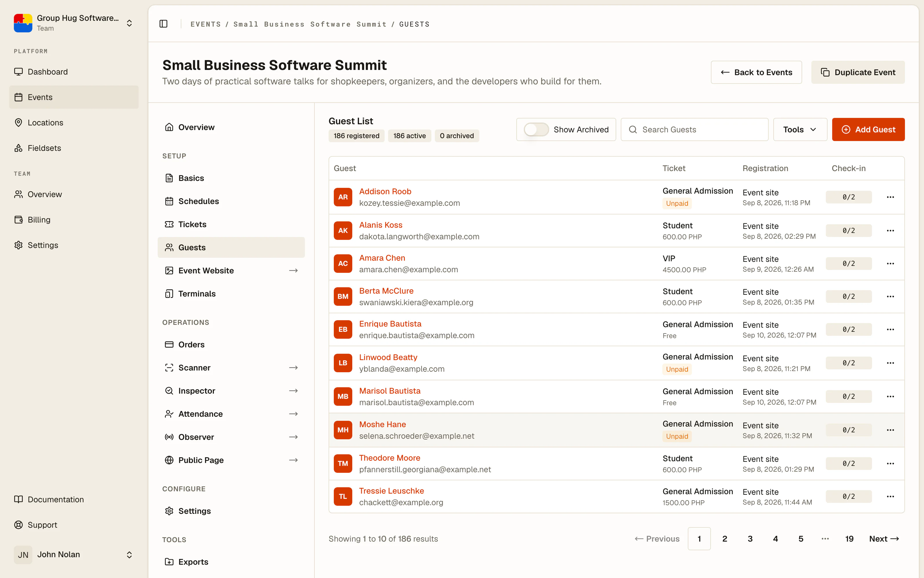The image size is (924, 578).
Task: Open Tickets icon in Setup
Action: point(169,224)
